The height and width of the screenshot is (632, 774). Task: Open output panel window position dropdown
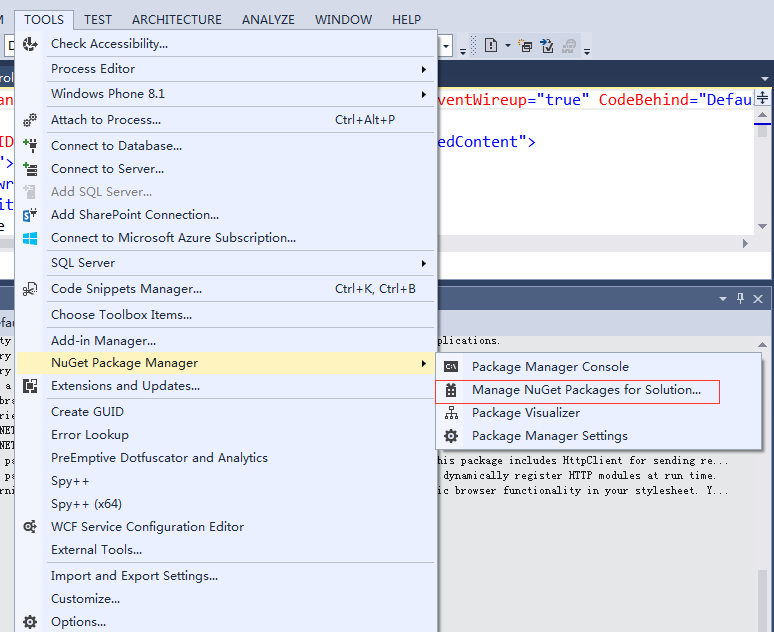(723, 299)
